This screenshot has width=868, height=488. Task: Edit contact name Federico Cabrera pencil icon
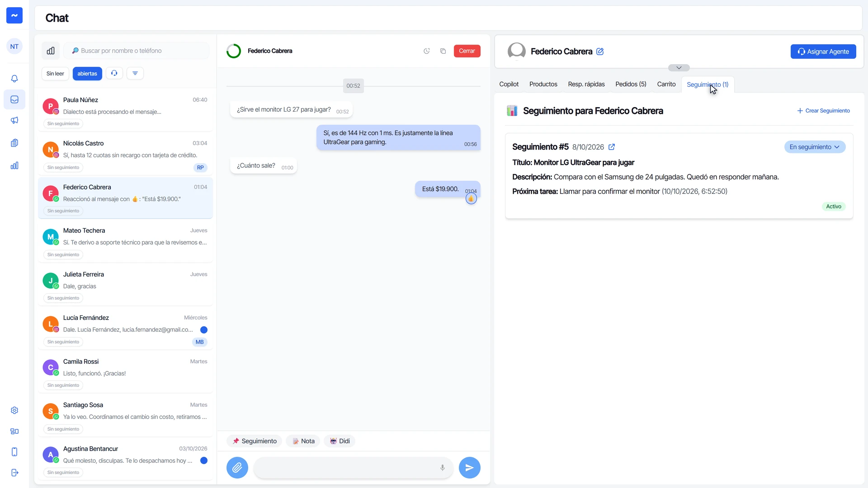(x=600, y=52)
